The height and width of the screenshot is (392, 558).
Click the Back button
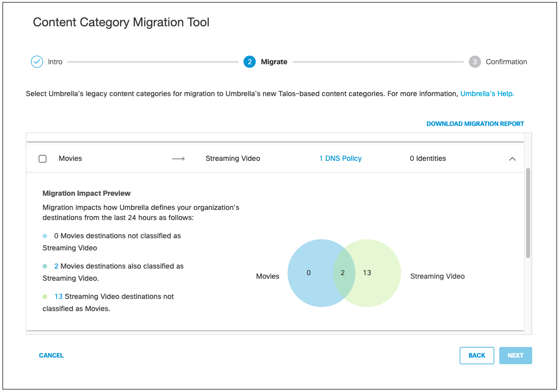point(476,356)
